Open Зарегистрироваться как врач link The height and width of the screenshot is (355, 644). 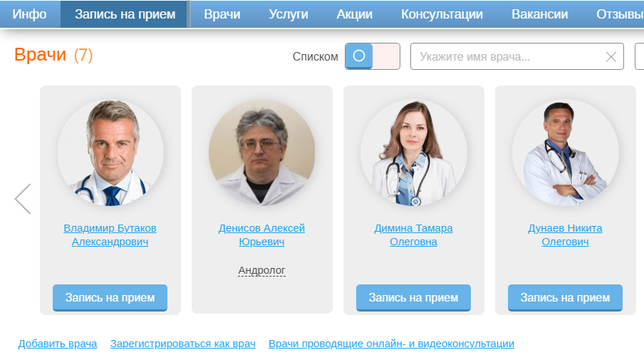(183, 344)
